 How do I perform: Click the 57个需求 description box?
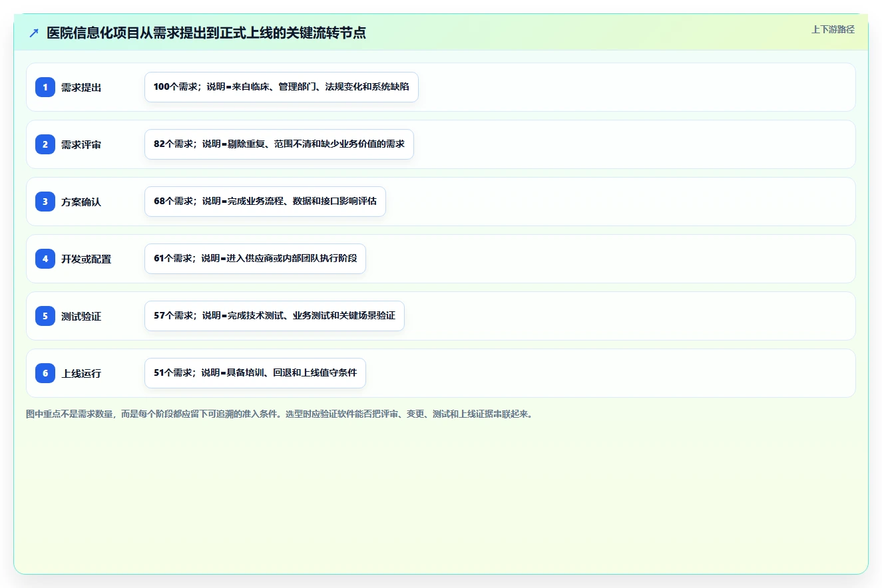click(x=274, y=316)
